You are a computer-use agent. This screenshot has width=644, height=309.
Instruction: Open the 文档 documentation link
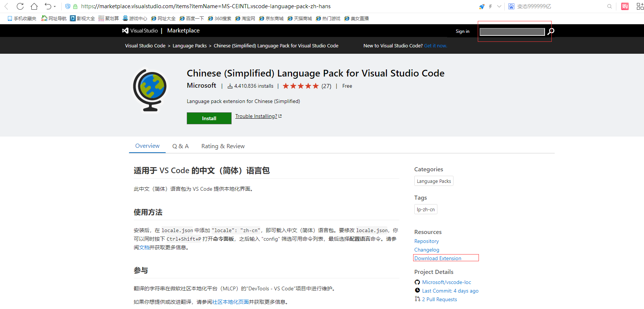pyautogui.click(x=144, y=247)
